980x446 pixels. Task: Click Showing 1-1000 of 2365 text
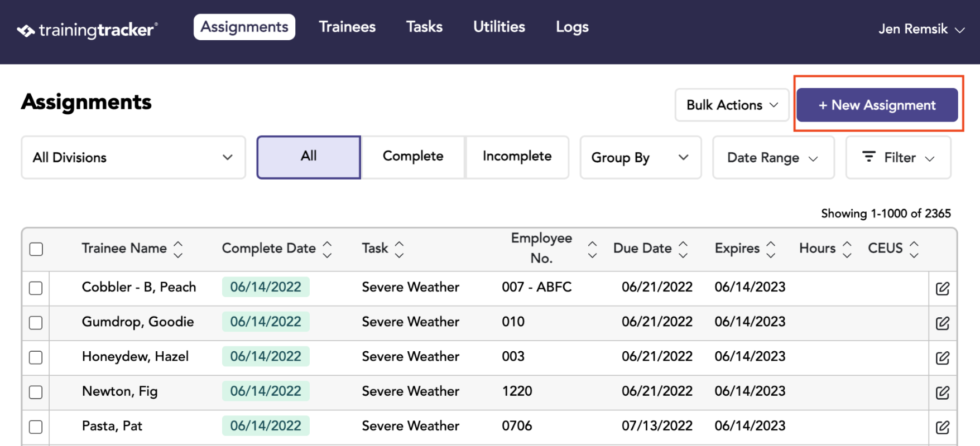point(886,214)
